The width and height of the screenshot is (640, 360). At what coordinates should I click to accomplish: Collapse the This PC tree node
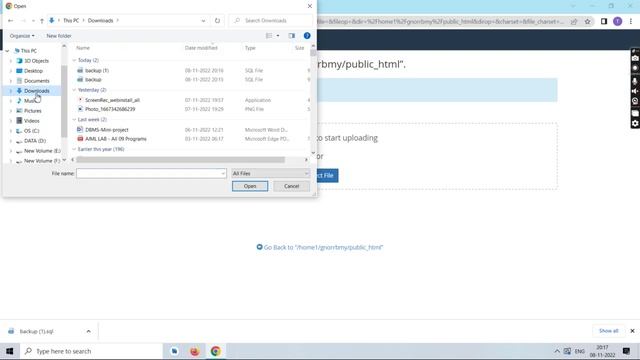(7, 51)
